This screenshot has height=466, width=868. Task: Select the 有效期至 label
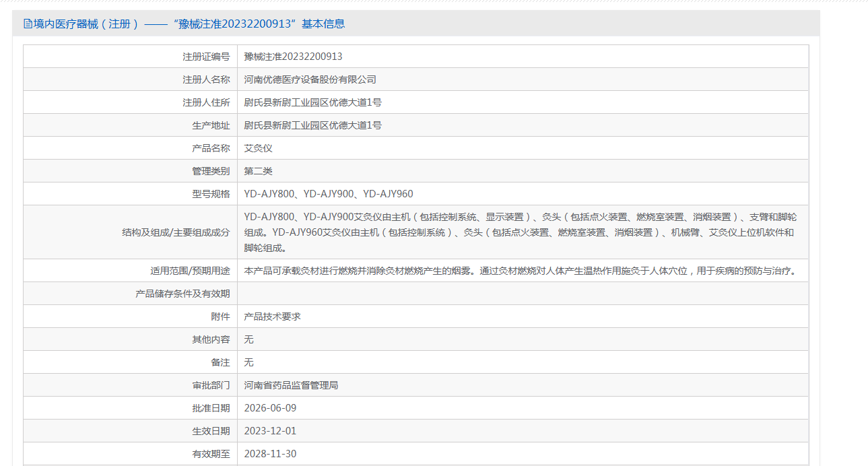click(211, 454)
